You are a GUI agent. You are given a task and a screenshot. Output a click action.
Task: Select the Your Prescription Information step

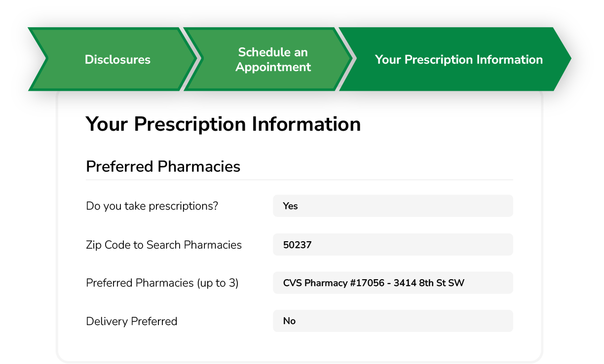458,59
